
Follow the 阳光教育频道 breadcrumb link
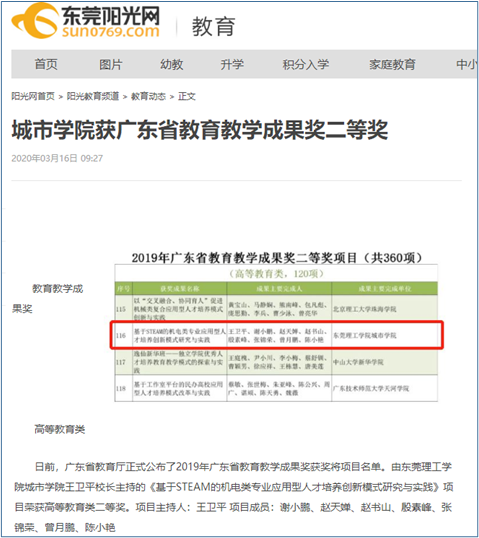93,96
